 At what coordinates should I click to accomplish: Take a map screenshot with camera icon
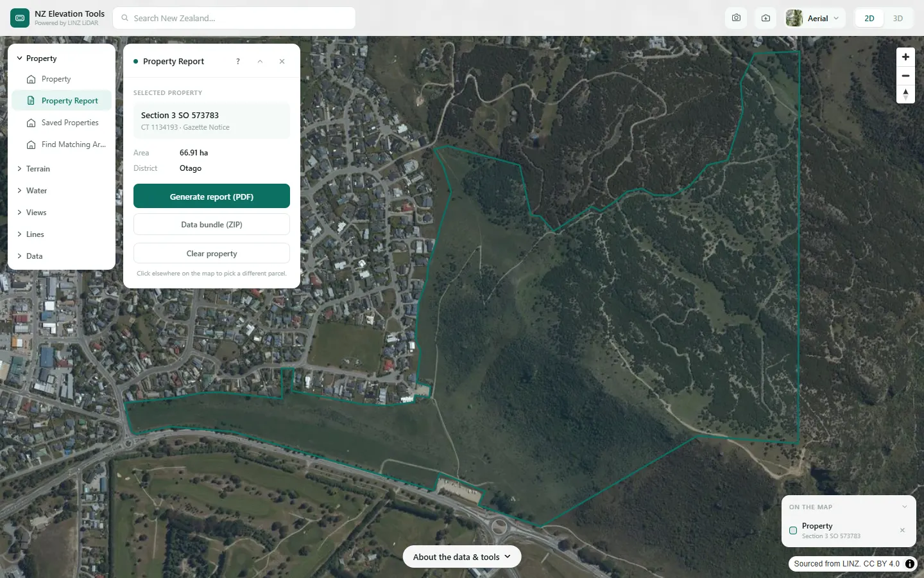pos(736,18)
